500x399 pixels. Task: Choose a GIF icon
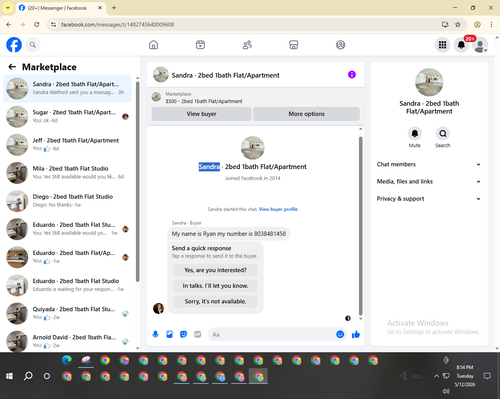point(197,334)
